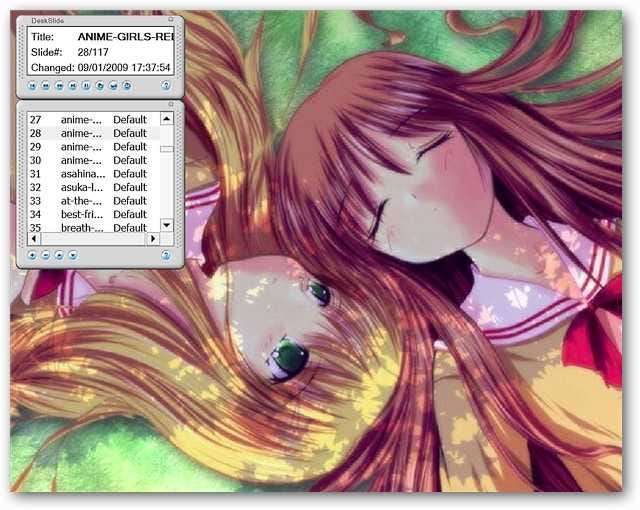This screenshot has height=510, width=640.
Task: Select slide 35 'breath-...'
Action: [x=93, y=227]
